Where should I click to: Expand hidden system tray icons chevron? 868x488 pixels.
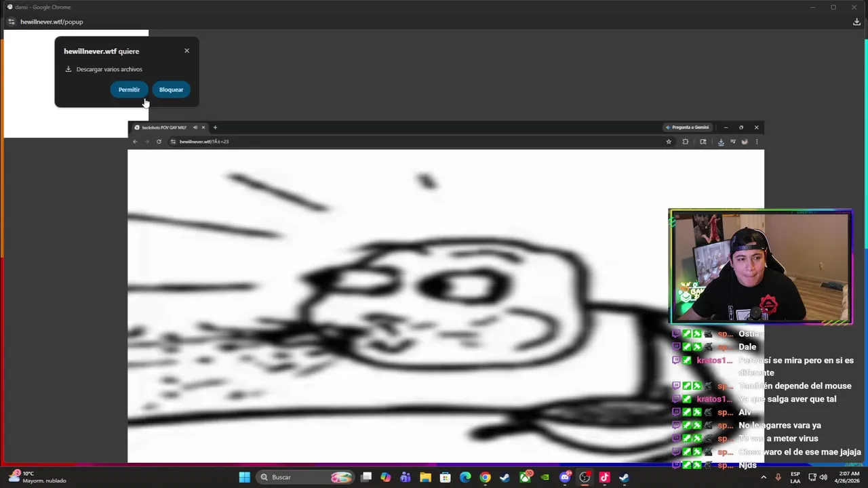tap(764, 477)
